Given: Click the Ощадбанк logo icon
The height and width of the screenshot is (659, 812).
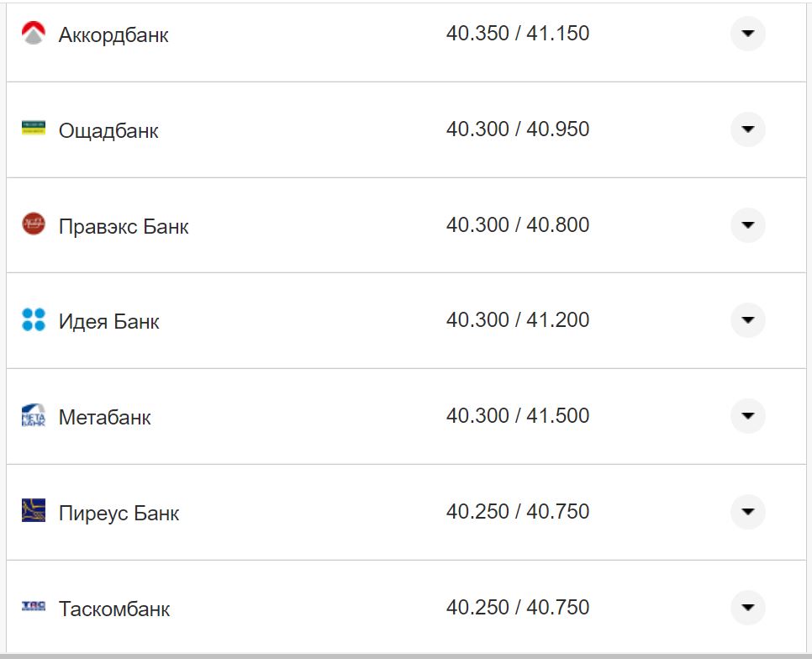Looking at the screenshot, I should 34,129.
